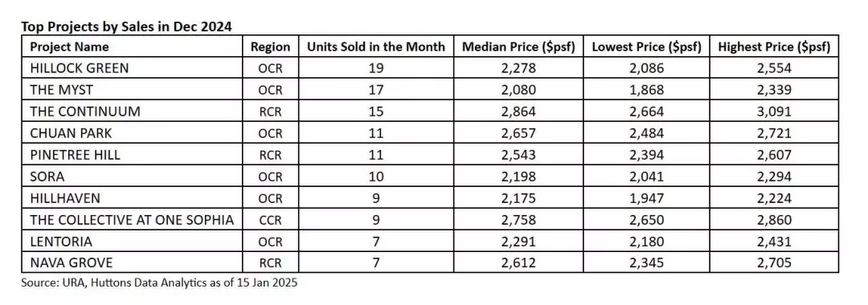Image resolution: width=868 pixels, height=305 pixels.
Task: Click the Lowest Price ($psf) column header
Action: pos(646,47)
